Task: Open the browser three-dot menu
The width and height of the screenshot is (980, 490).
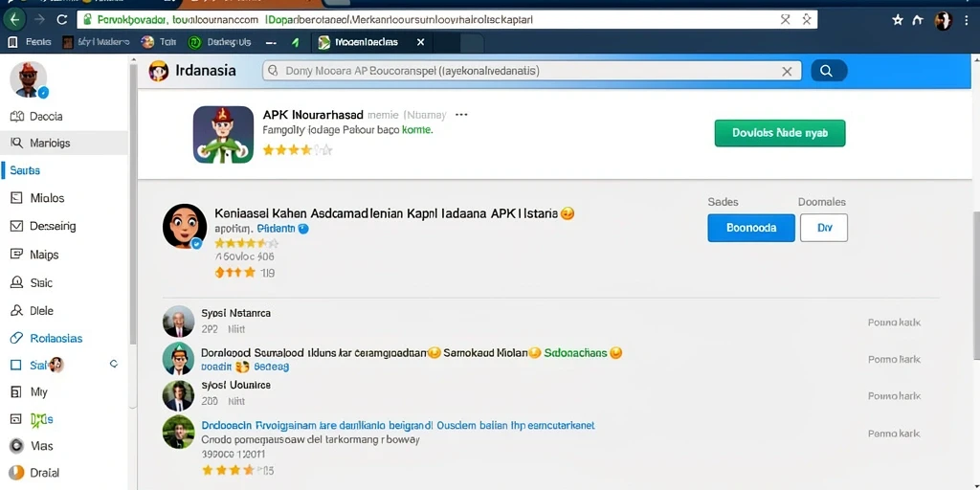Action: [967, 20]
